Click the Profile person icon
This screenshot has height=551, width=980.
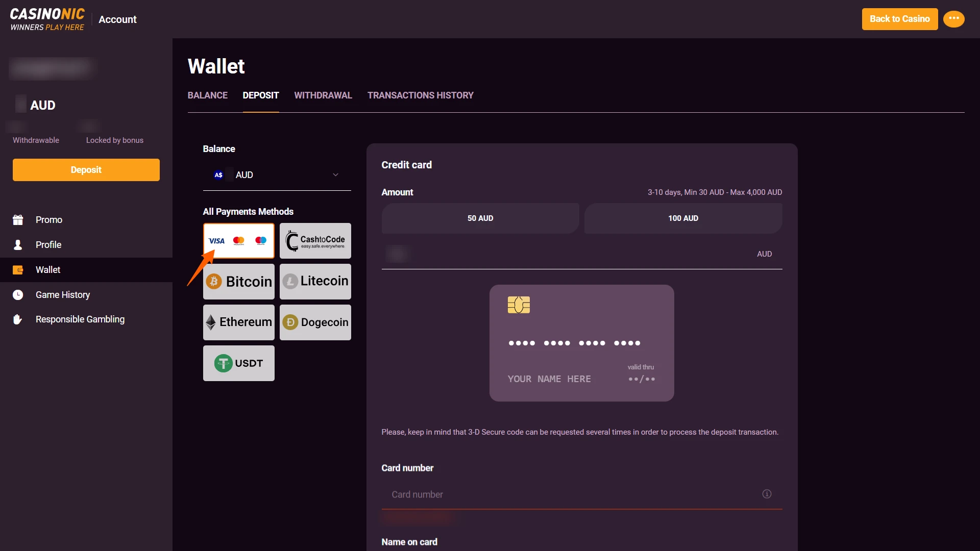tap(18, 244)
